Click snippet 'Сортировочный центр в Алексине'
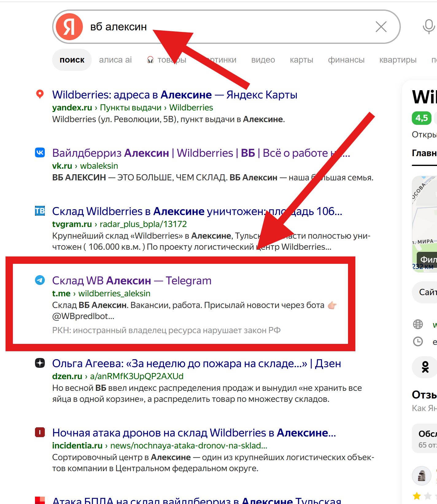 [x=213, y=463]
